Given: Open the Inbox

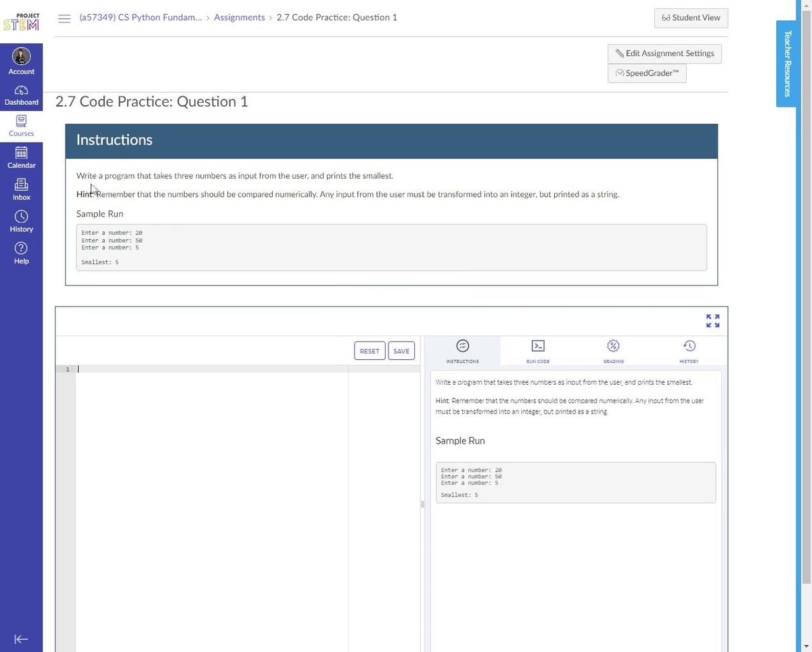Looking at the screenshot, I should [21, 189].
